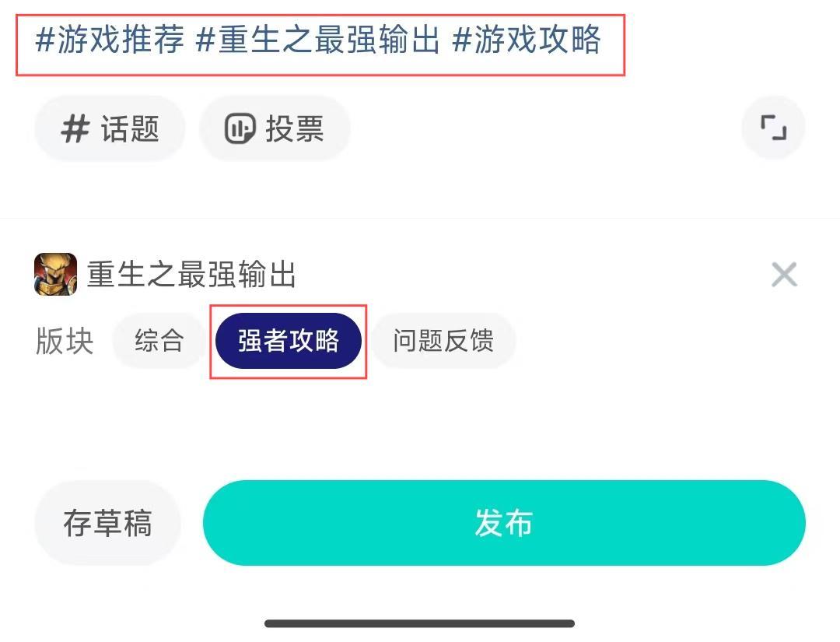The height and width of the screenshot is (642, 840).
Task: Open the #游戏推荐 hashtag
Action: click(x=110, y=40)
